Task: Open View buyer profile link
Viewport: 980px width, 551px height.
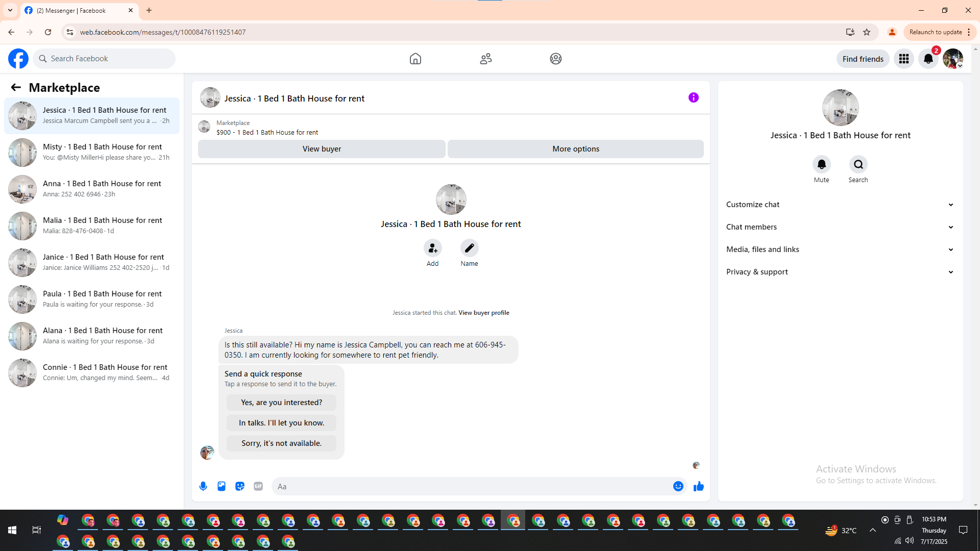Action: (484, 313)
